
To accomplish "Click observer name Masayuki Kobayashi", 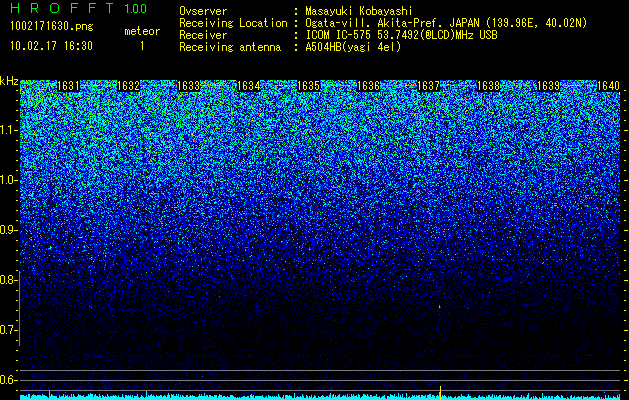I will (x=359, y=11).
